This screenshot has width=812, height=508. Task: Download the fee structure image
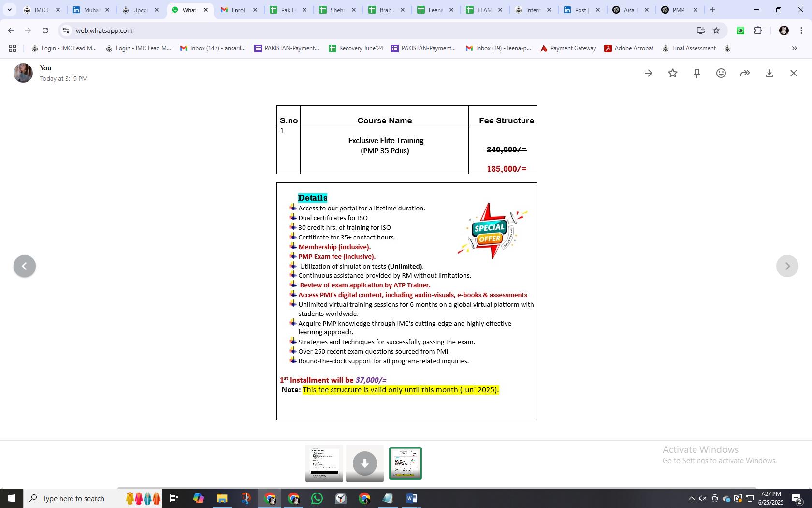coord(769,73)
